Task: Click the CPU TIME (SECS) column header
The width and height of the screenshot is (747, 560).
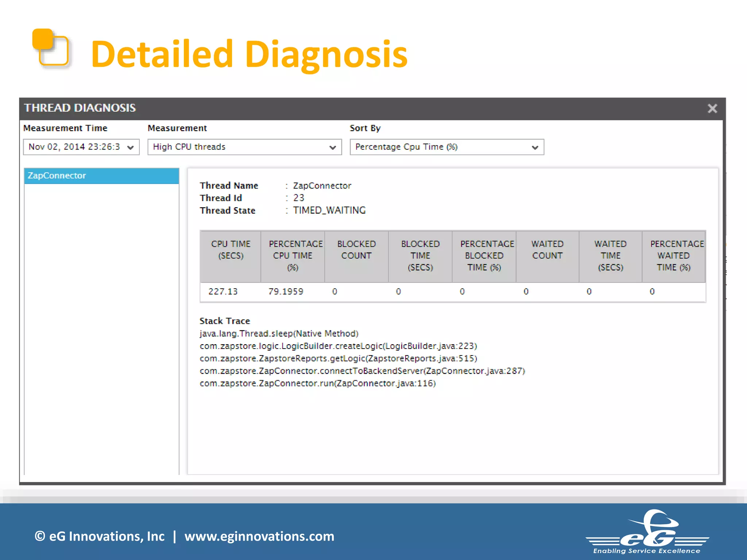Action: click(x=231, y=256)
